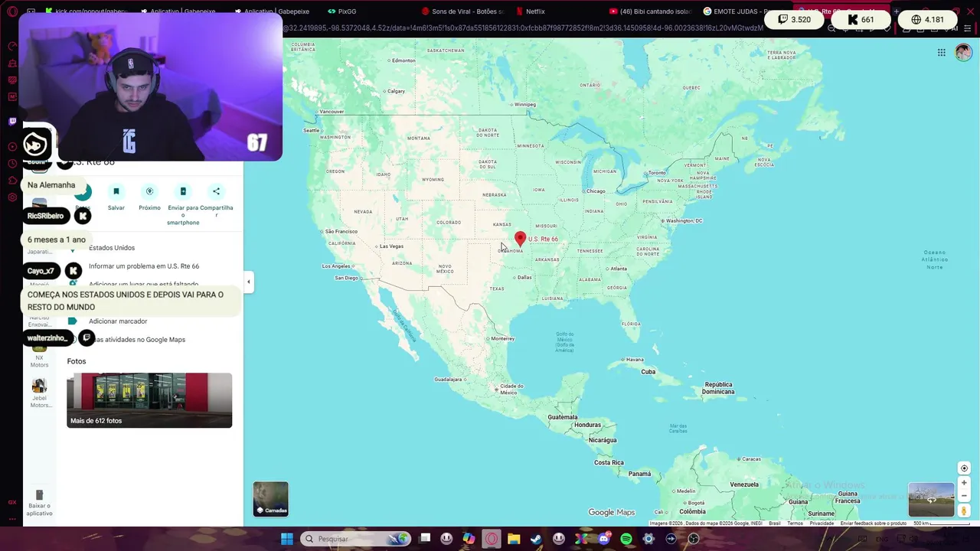This screenshot has width=980, height=551.
Task: Open Jebel Motors recent place
Action: (x=39, y=393)
